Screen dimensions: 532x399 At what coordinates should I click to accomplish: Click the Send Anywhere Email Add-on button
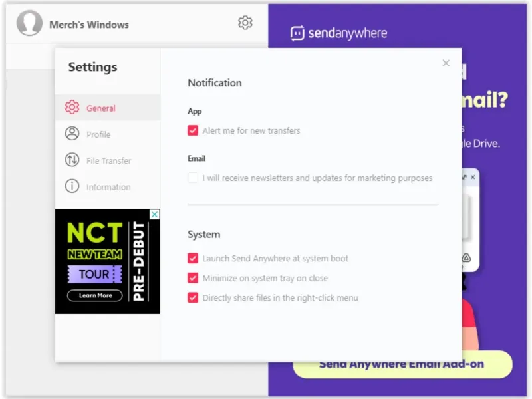point(402,364)
